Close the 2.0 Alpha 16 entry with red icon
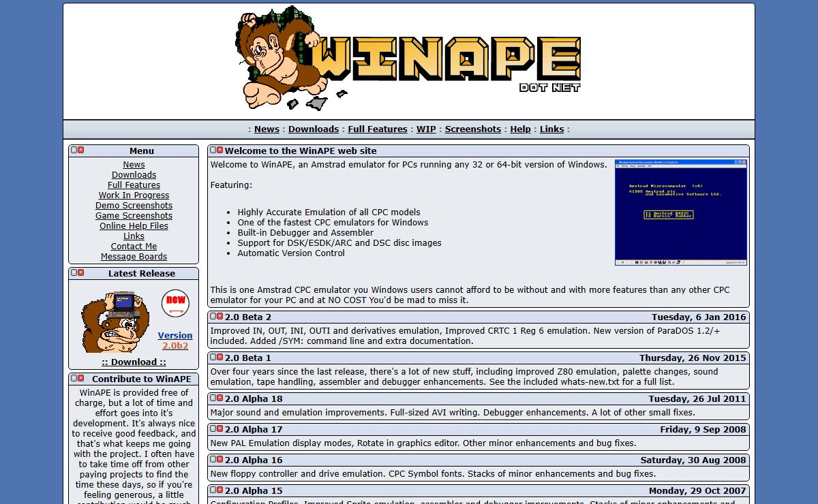The width and height of the screenshot is (818, 504). tap(219, 459)
